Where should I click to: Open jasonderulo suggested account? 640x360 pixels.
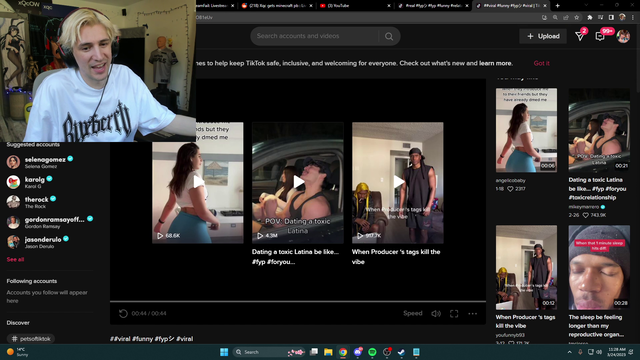click(38, 242)
